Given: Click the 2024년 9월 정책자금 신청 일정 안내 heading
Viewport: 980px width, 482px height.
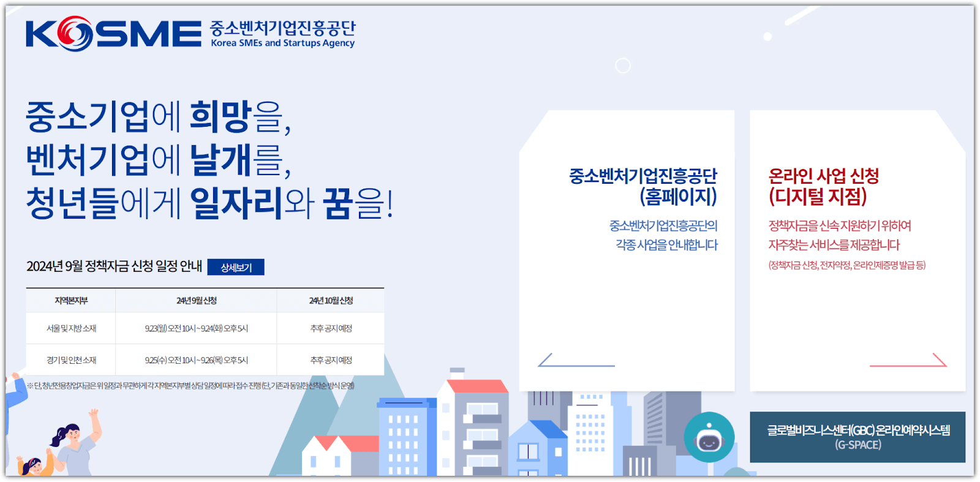Looking at the screenshot, I should 114,266.
